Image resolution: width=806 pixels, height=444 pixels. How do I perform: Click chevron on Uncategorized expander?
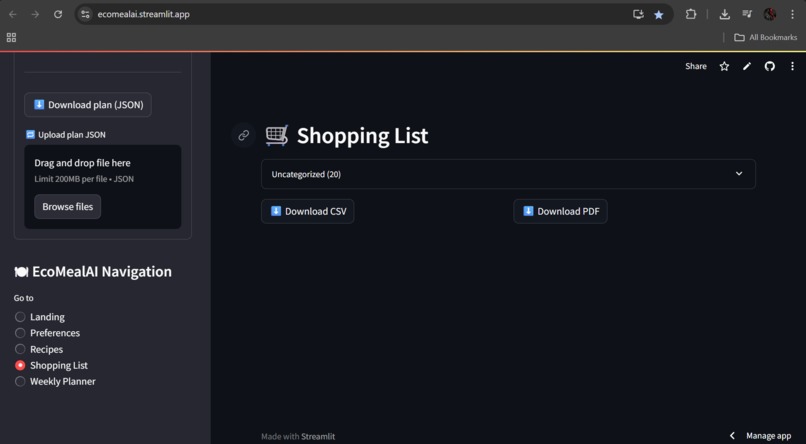point(739,174)
